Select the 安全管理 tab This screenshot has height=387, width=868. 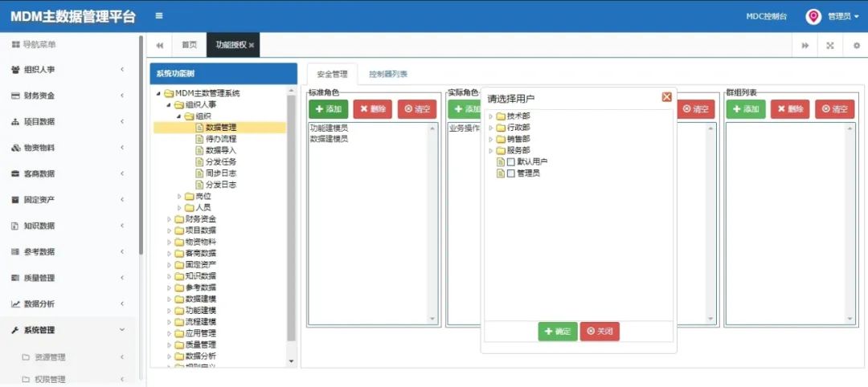[332, 74]
